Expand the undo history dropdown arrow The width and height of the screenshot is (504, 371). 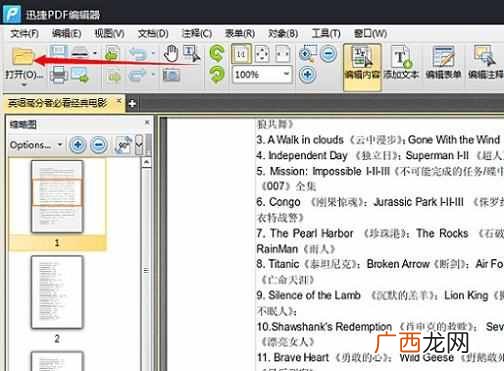point(153,53)
